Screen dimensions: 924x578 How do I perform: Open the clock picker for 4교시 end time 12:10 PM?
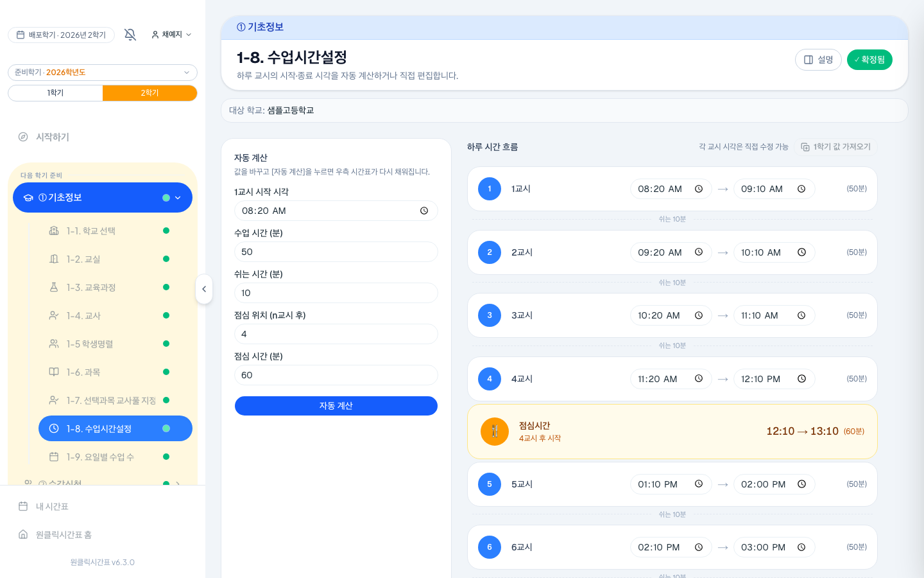801,379
